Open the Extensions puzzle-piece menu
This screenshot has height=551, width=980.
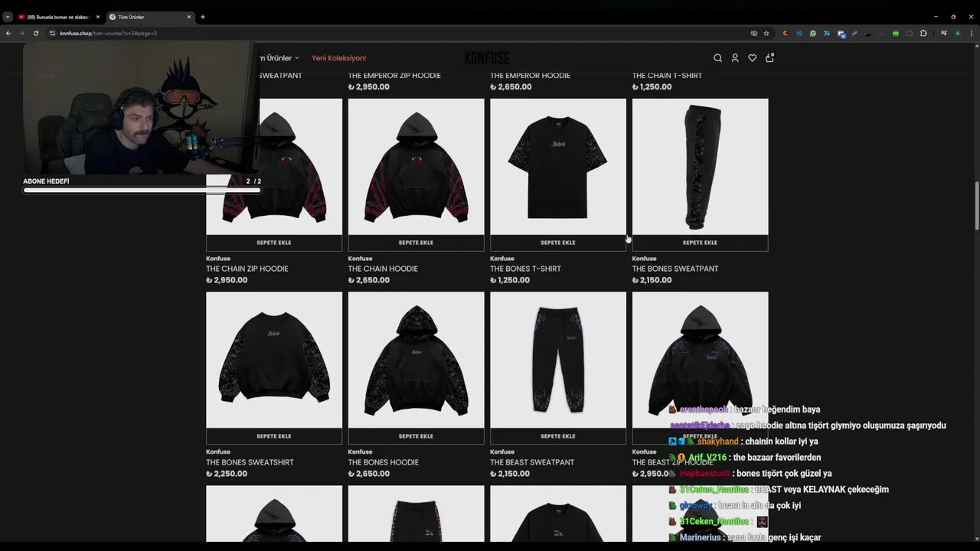click(923, 33)
